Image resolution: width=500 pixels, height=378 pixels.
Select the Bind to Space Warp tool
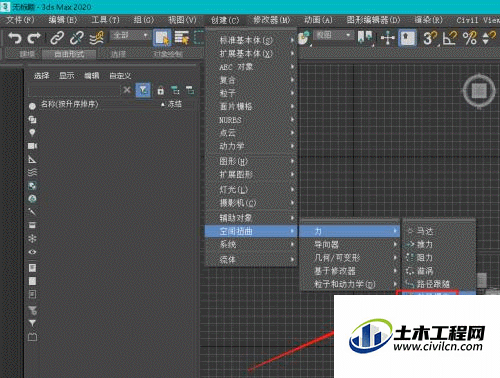coord(97,38)
